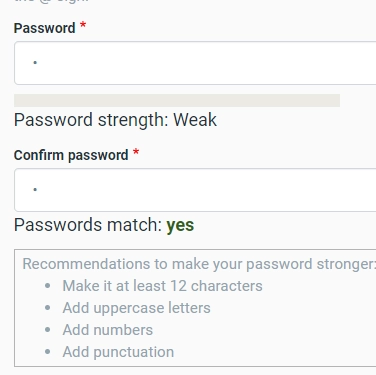Click the 'Passwords match:' status text
The image size is (376, 375).
88,225
